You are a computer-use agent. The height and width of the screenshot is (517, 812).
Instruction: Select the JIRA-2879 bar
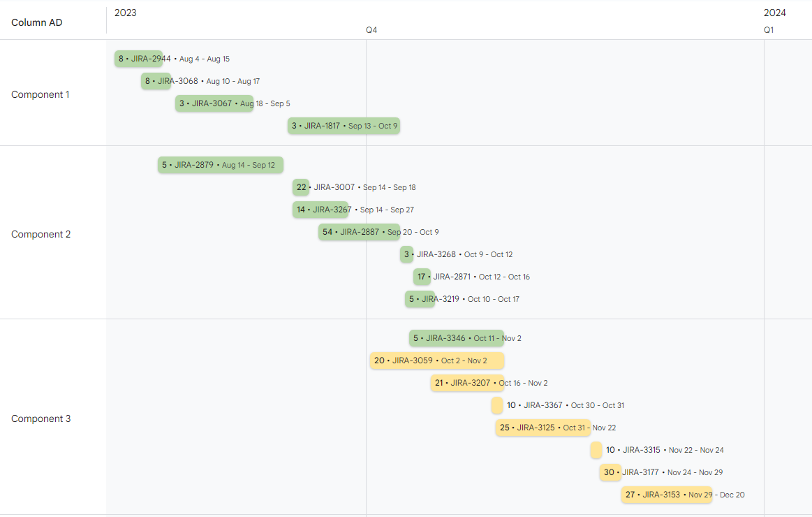click(221, 165)
